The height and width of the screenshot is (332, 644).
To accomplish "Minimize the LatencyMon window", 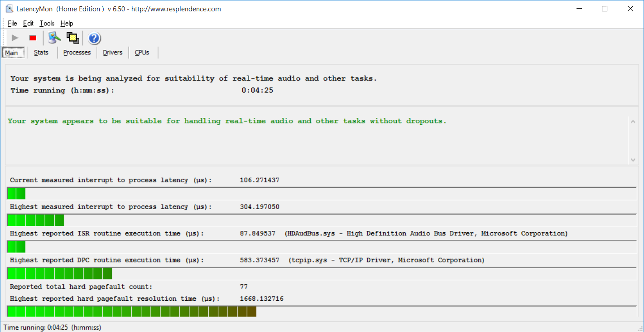I will (x=579, y=9).
